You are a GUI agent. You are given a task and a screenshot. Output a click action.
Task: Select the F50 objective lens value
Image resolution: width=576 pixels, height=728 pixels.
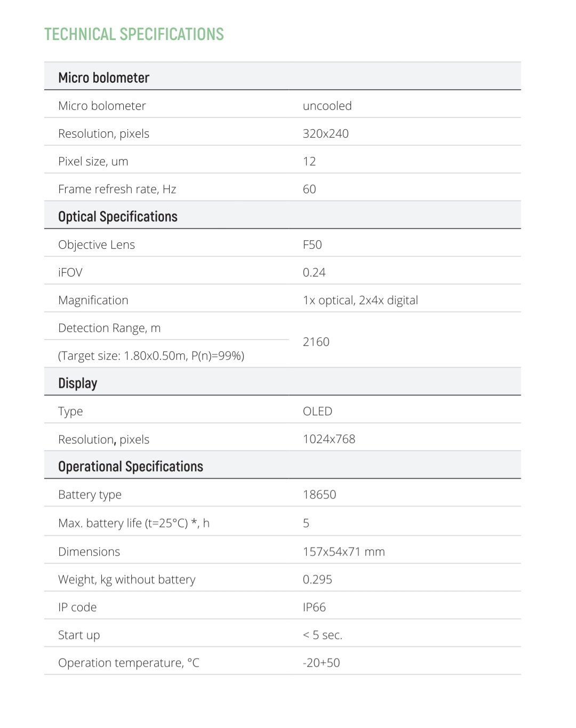click(x=312, y=244)
